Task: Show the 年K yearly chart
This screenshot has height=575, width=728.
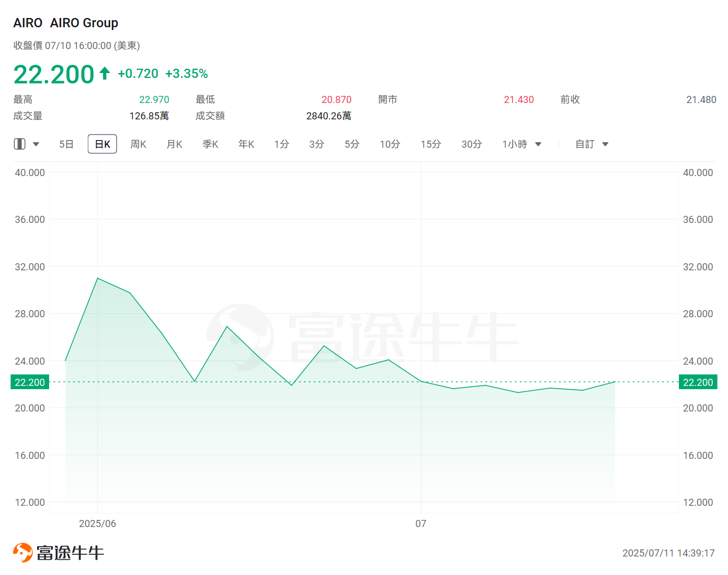Action: 246,144
